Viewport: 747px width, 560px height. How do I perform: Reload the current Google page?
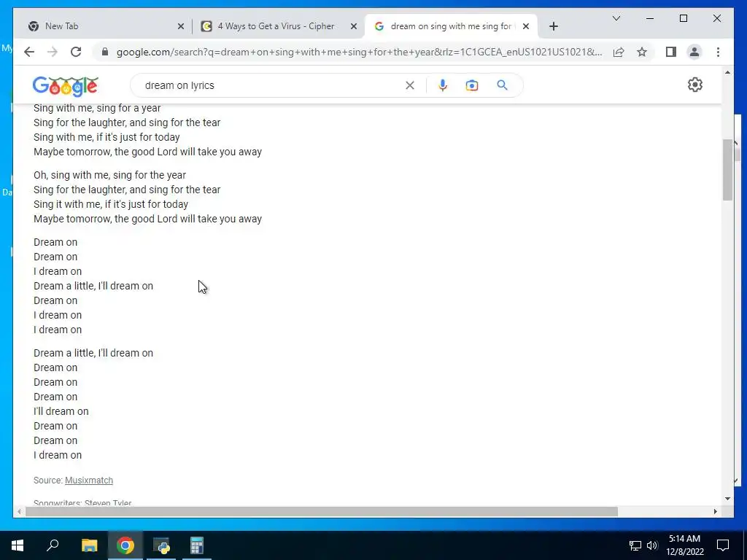(x=76, y=52)
